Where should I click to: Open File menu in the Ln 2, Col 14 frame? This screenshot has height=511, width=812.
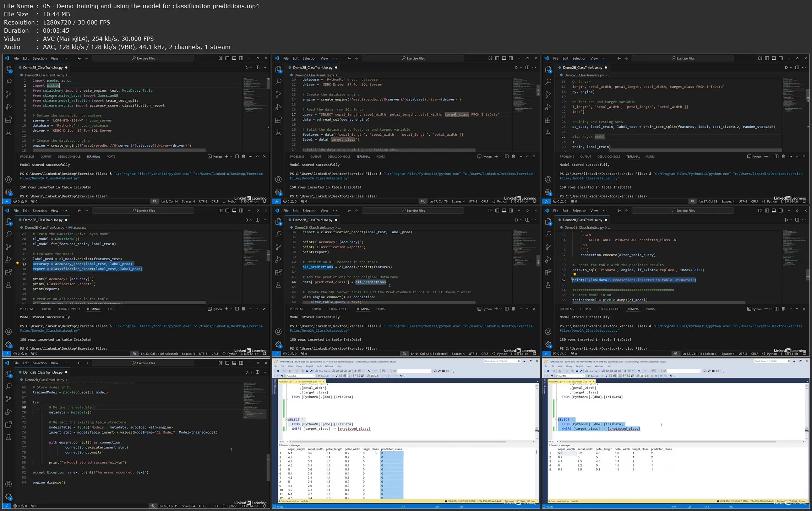coord(16,58)
